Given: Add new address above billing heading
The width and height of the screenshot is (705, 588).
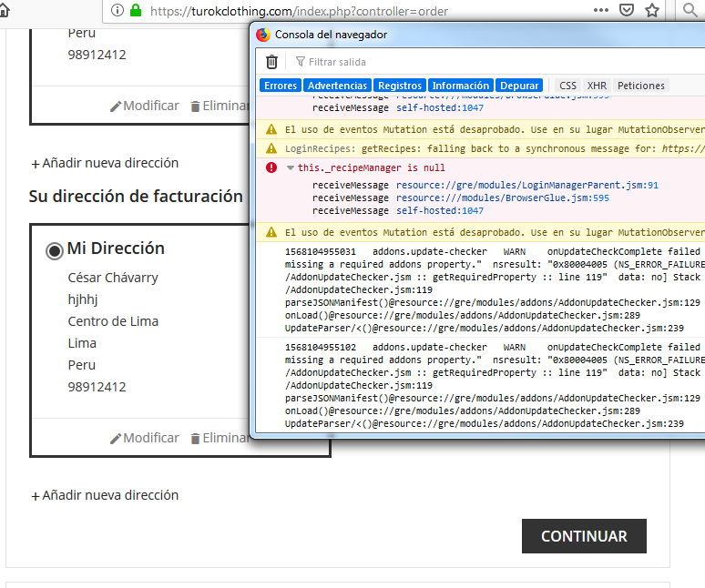Looking at the screenshot, I should (x=105, y=163).
